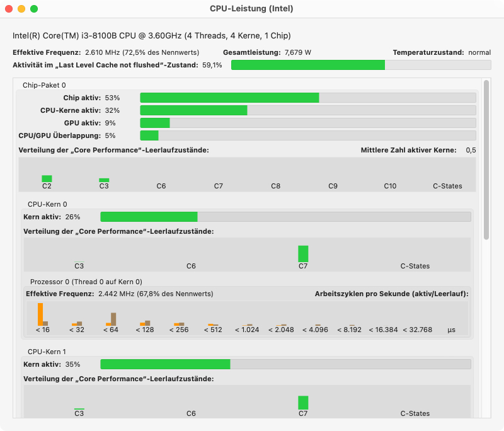Click the green C2 idle state bar
Screen dimensions: 504x431
47,179
